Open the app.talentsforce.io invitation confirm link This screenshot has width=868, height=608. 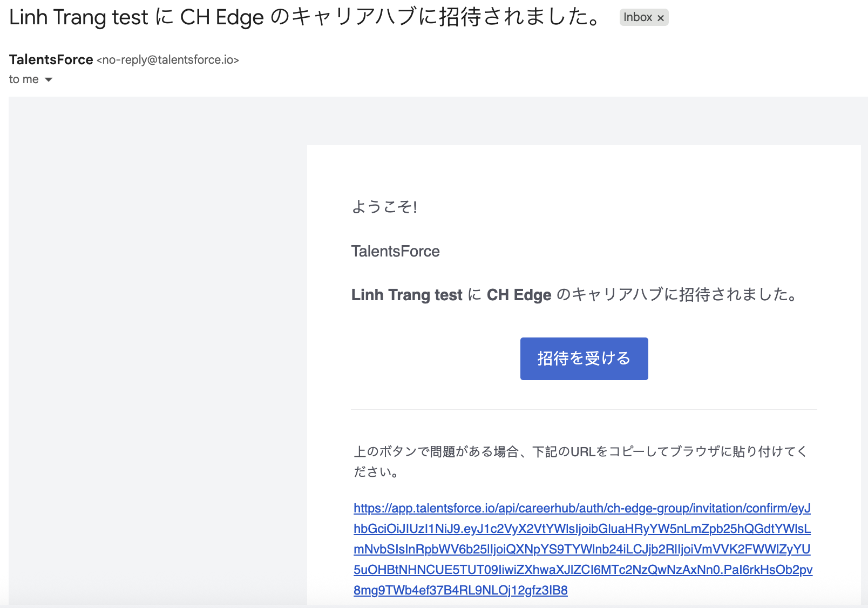click(582, 508)
